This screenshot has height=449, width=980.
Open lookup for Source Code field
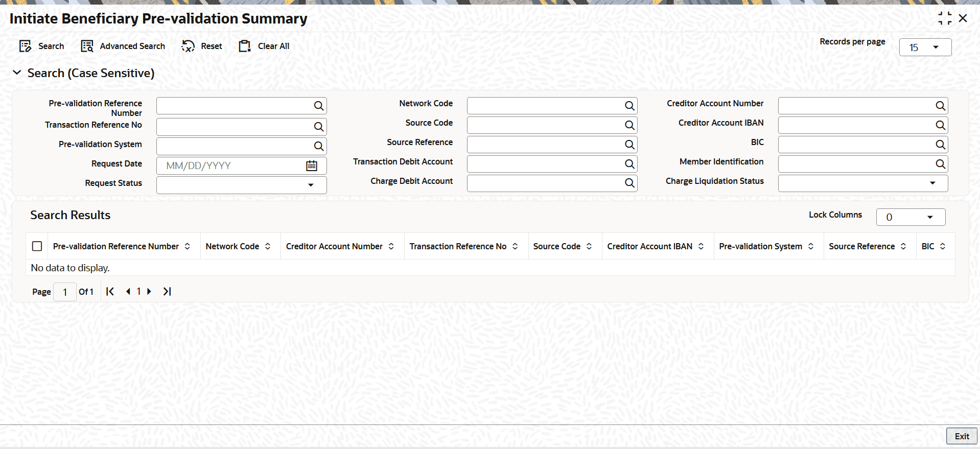[x=629, y=125]
